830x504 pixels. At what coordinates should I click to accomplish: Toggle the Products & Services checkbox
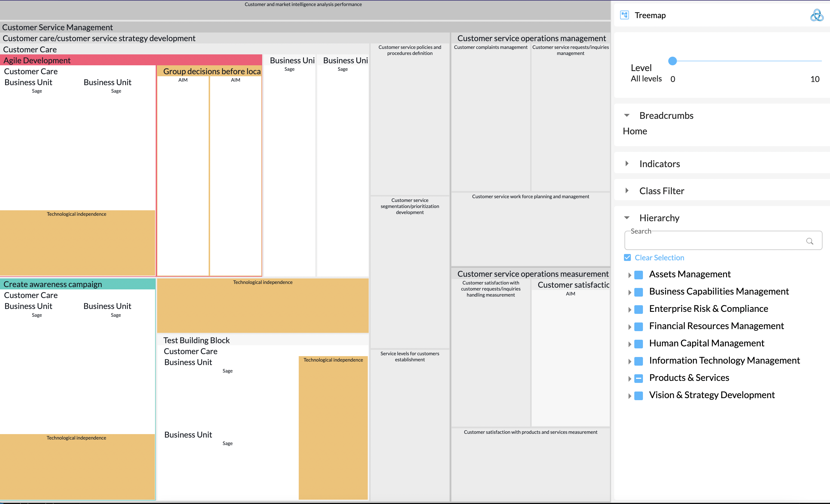[x=638, y=378]
